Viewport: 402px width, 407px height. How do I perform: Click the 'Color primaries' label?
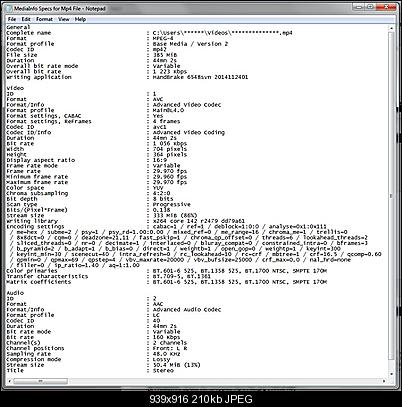pyautogui.click(x=32, y=271)
